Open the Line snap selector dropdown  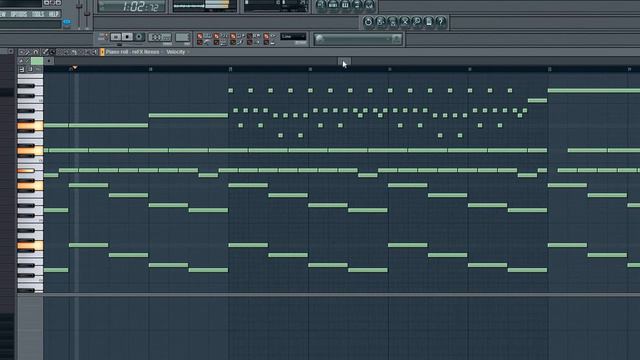[293, 37]
